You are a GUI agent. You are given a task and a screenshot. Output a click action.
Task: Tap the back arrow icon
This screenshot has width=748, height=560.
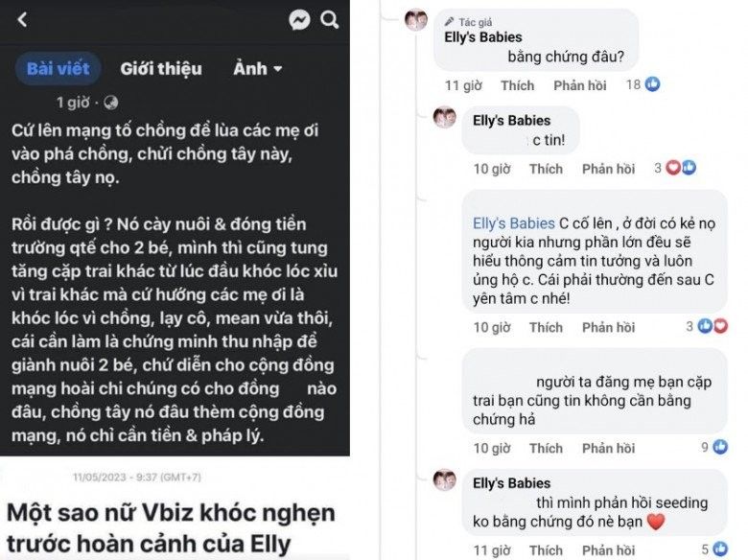pos(22,20)
